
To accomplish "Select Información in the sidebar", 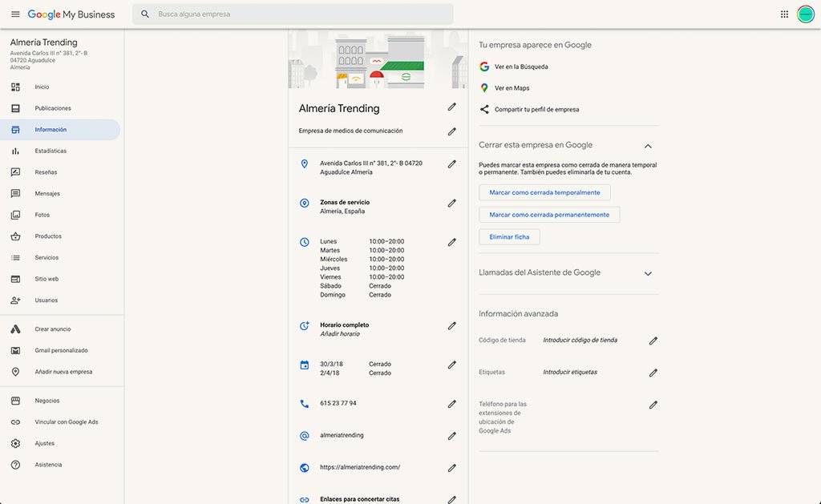I will point(60,130).
